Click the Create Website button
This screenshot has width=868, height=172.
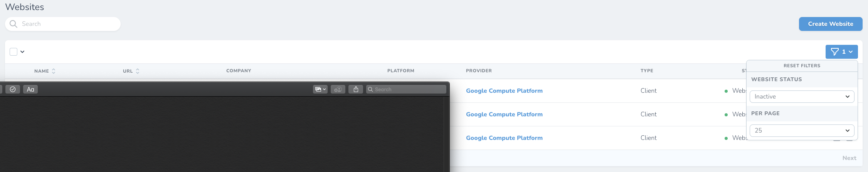(831, 24)
